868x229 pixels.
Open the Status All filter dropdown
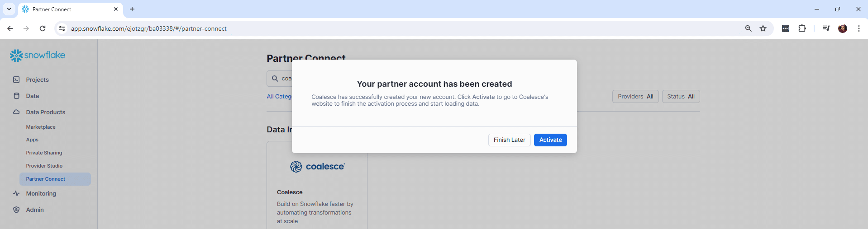[681, 97]
